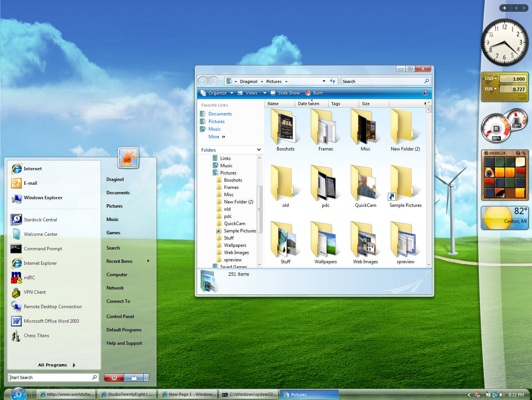532x400 pixels.
Task: Open Internet Explorer from Internet pinned item
Action: click(27, 169)
